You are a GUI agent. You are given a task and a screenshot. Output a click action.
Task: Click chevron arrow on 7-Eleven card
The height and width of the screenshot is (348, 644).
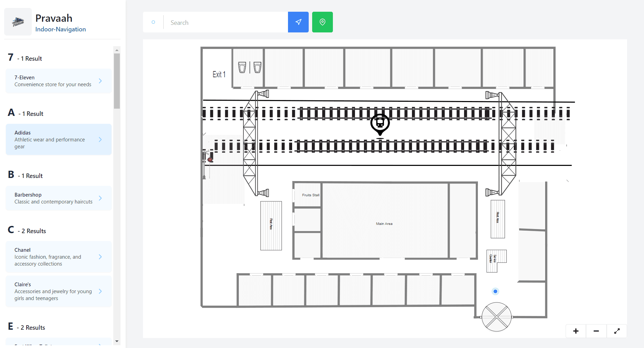[100, 81]
